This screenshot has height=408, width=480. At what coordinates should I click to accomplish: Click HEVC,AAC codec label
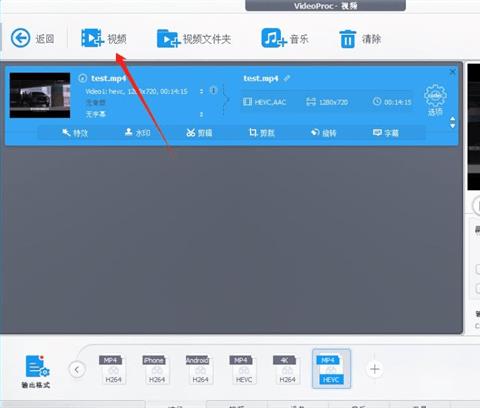(270, 102)
